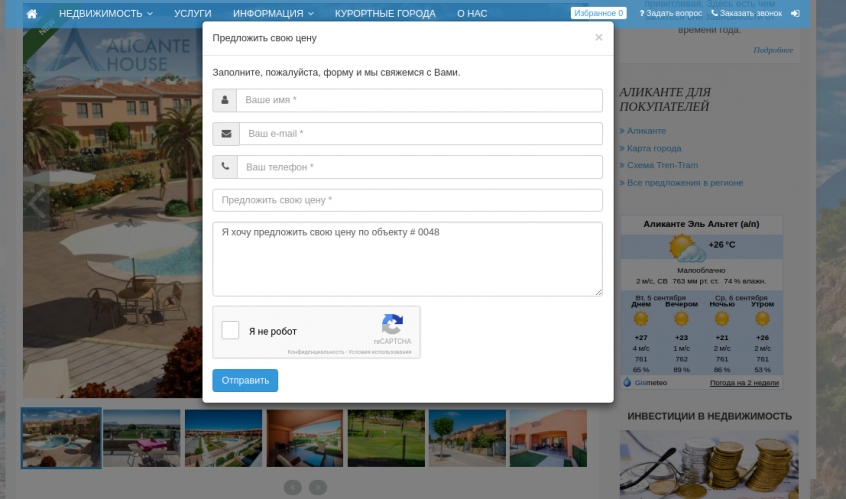Viewport: 846px width, 499px height.
Task: Focus the 'Предложить свою цену' price field
Action: coord(407,200)
